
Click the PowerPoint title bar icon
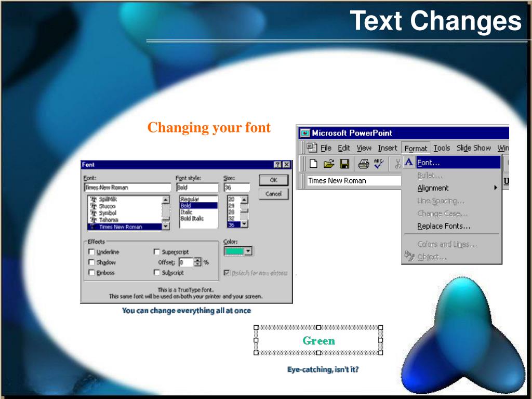[x=304, y=133]
